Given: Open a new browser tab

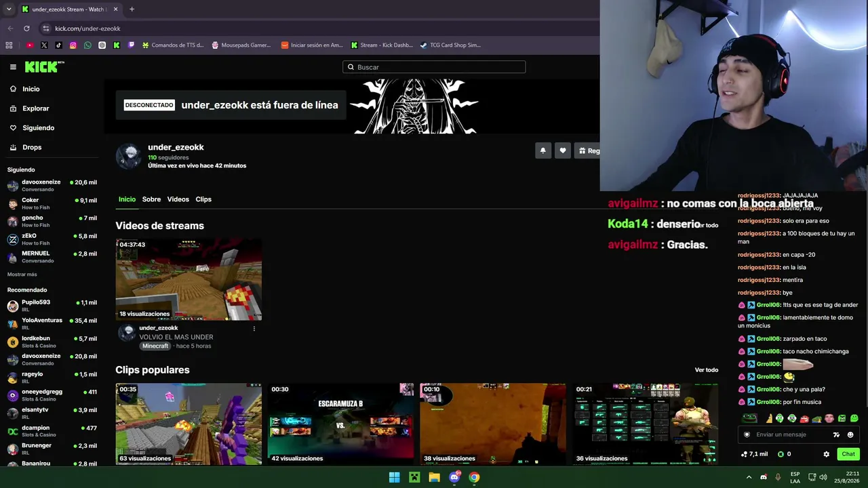Looking at the screenshot, I should tap(132, 9).
